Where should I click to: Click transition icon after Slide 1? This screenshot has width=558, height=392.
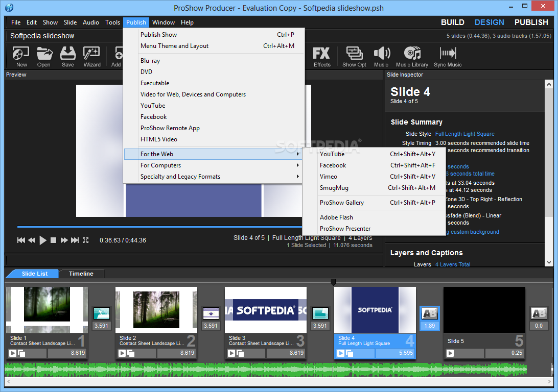point(101,313)
